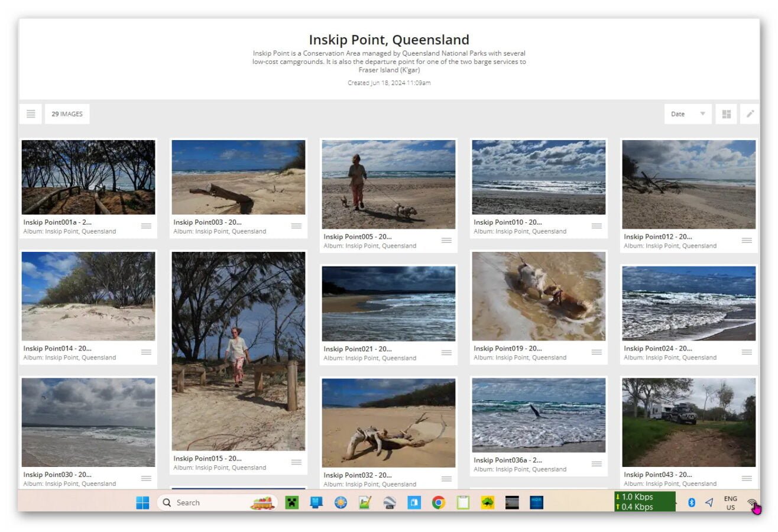
Task: Open the Inskip Point043 campsite photo
Action: point(689,422)
